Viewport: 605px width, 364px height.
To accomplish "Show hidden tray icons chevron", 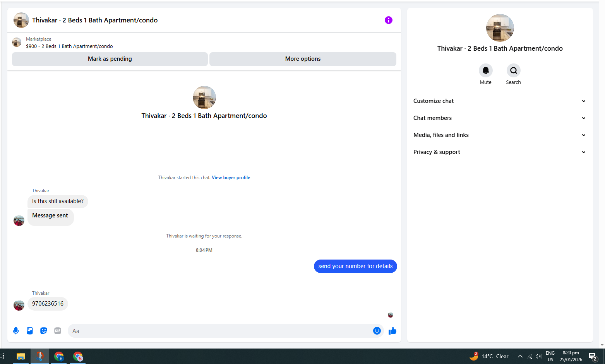I will (x=520, y=356).
